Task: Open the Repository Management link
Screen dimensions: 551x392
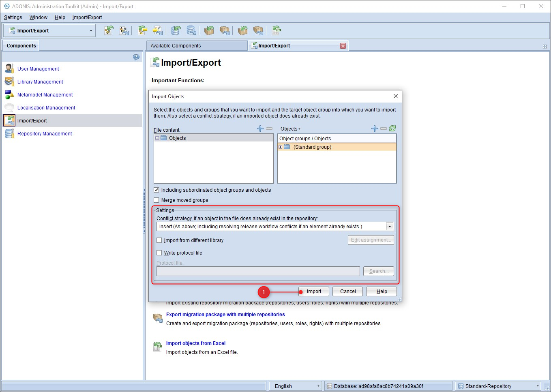Action: point(45,134)
